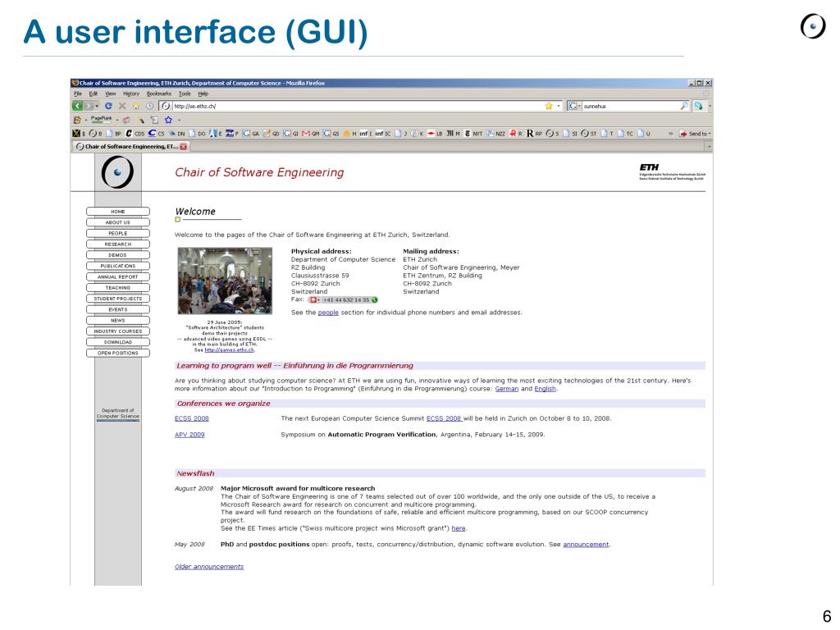Open the address bar dropdown arrow
This screenshot has height=630, width=840.
(558, 106)
